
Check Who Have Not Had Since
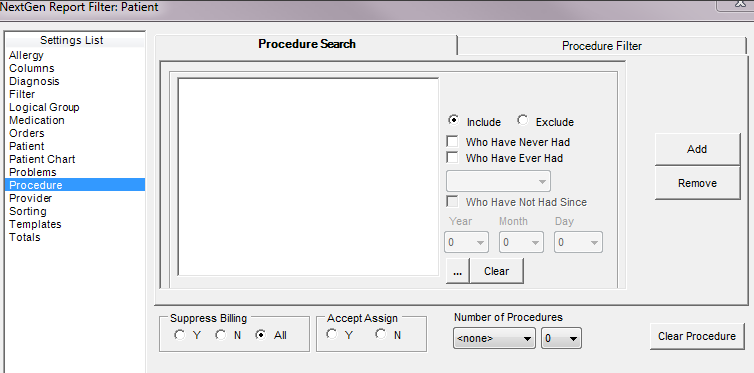coord(452,202)
